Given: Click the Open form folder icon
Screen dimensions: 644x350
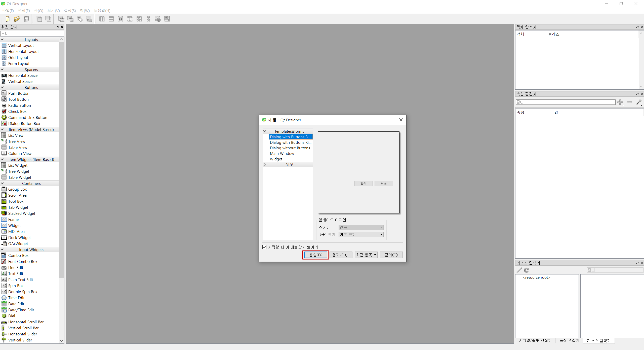Looking at the screenshot, I should pos(17,19).
